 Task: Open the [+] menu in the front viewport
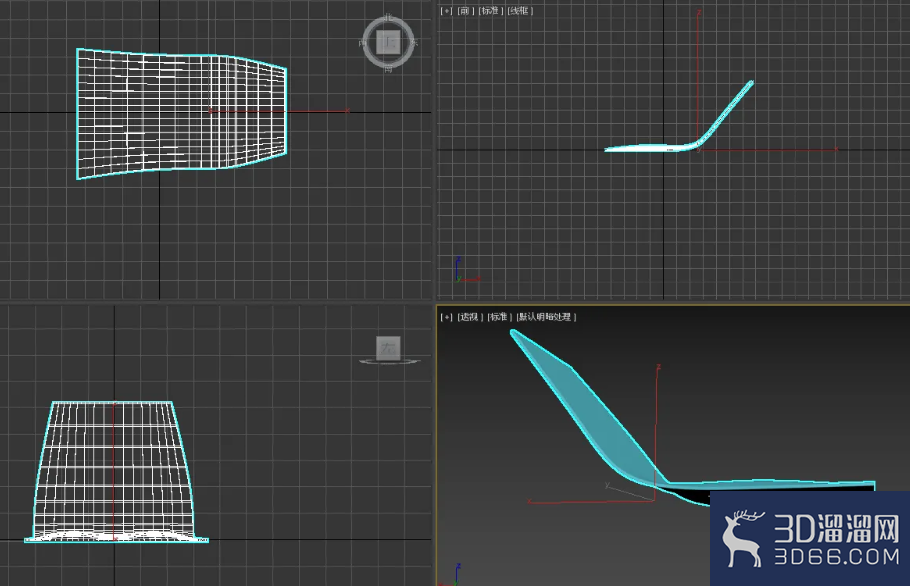point(446,10)
